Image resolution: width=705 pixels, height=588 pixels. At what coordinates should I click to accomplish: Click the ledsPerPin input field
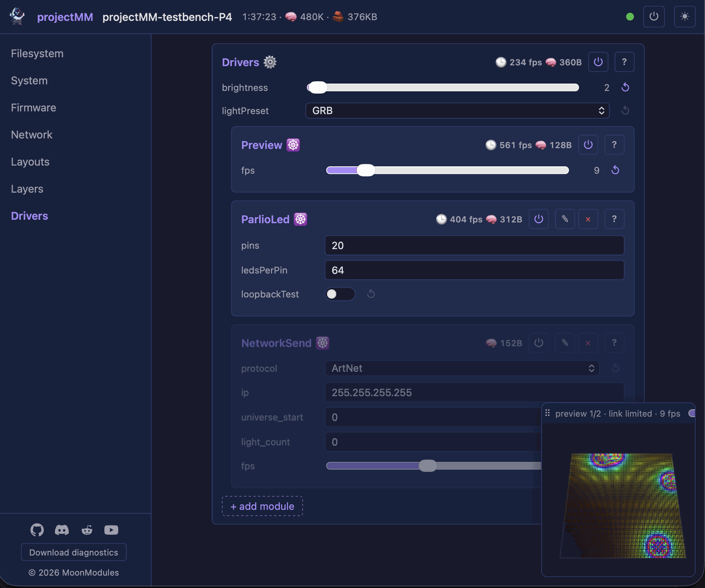click(x=474, y=270)
